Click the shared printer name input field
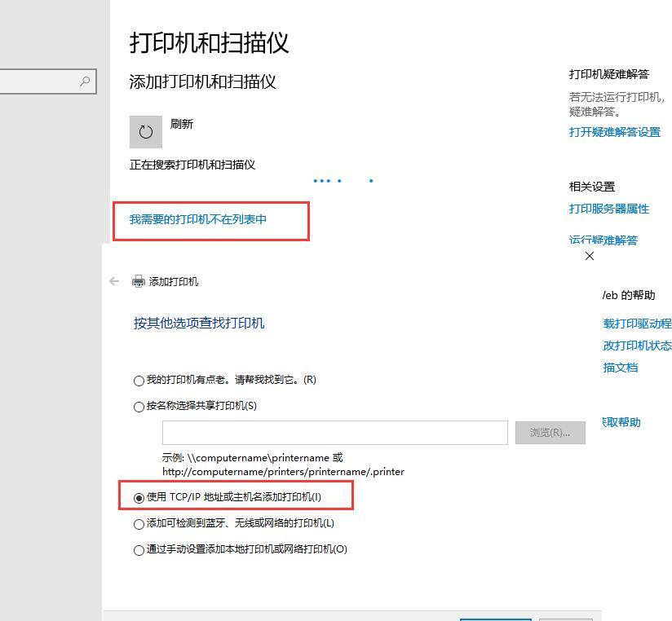 (x=335, y=432)
